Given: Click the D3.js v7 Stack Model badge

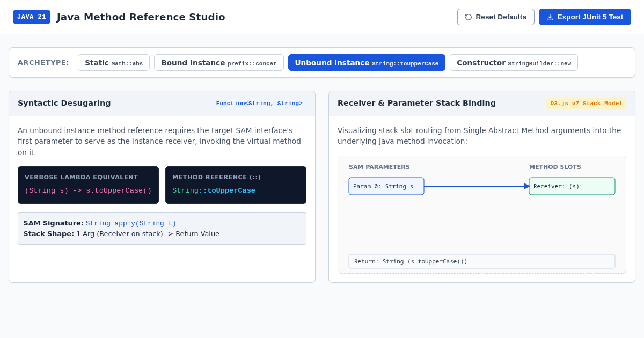Looking at the screenshot, I should coord(586,104).
